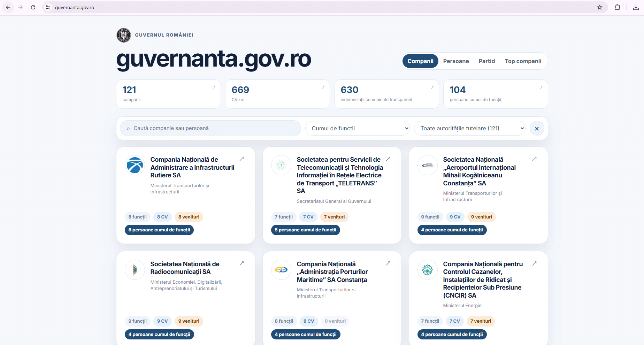Open arrow on 104 persoane cumul card
Image resolution: width=644 pixels, height=345 pixels.
[541, 87]
